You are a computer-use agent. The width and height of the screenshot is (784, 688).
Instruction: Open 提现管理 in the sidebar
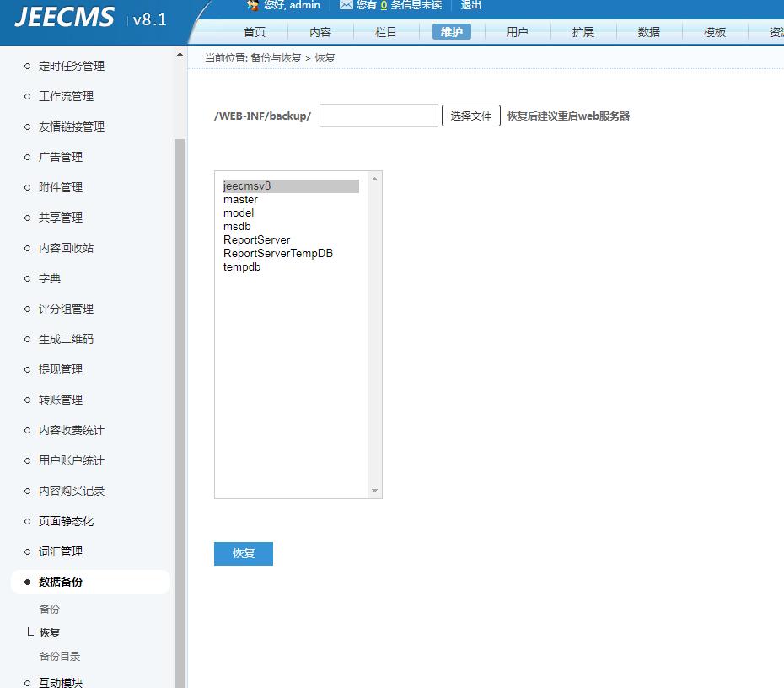tap(61, 369)
